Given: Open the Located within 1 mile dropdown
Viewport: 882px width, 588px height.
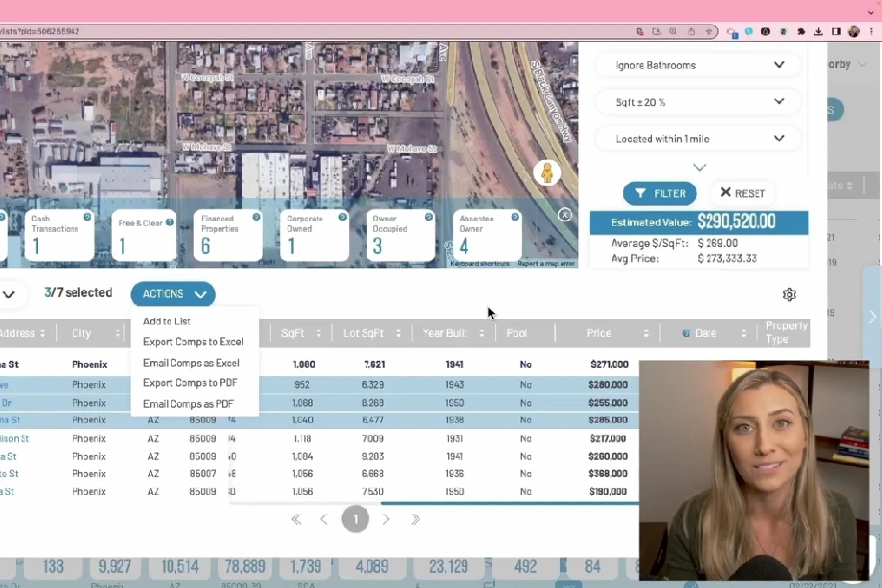Looking at the screenshot, I should pos(699,139).
